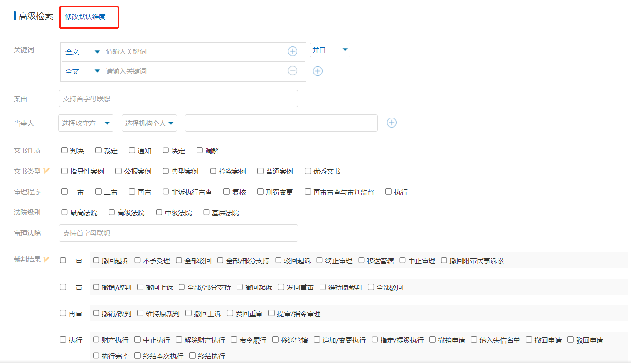Check 维持原裁判 in the 二审 results row

click(323, 287)
